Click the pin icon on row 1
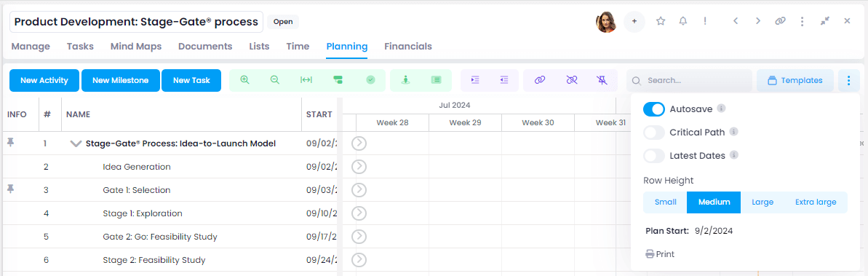Screen dimensions: 868x276 10,143
